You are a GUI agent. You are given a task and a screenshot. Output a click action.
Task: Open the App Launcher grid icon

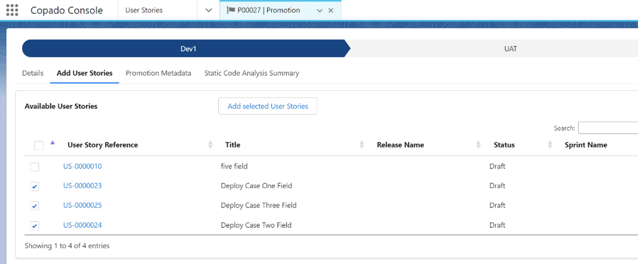[12, 10]
